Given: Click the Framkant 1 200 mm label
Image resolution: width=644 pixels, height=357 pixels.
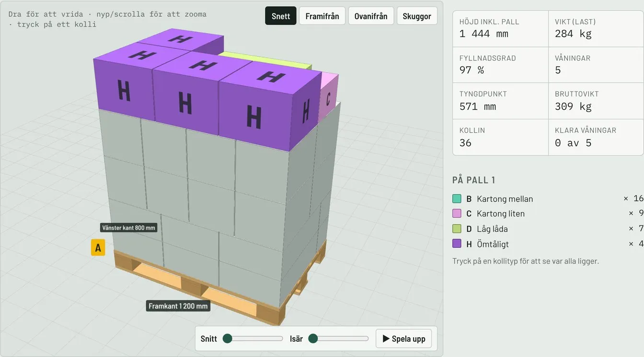Looking at the screenshot, I should tap(178, 306).
